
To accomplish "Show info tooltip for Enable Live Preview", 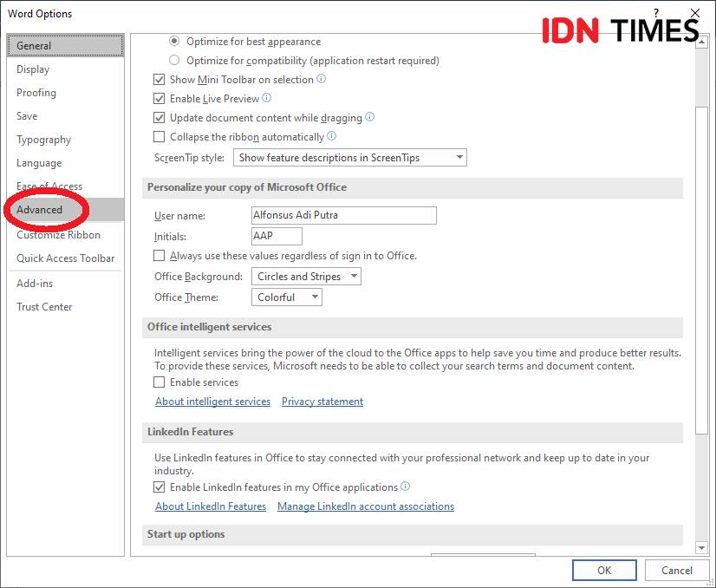I will (267, 98).
